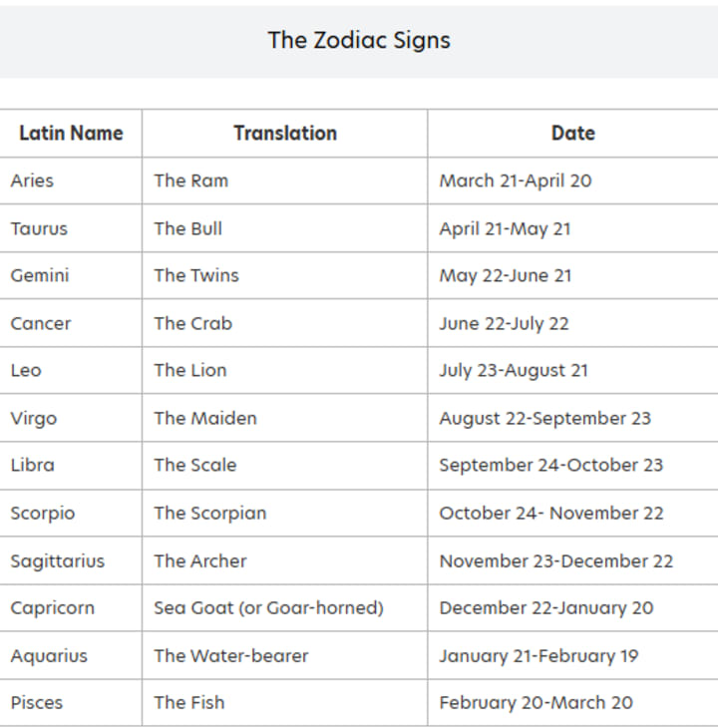Viewport: 718px width, 728px height.
Task: Select the Sagittarius cell
Action: pos(71,560)
